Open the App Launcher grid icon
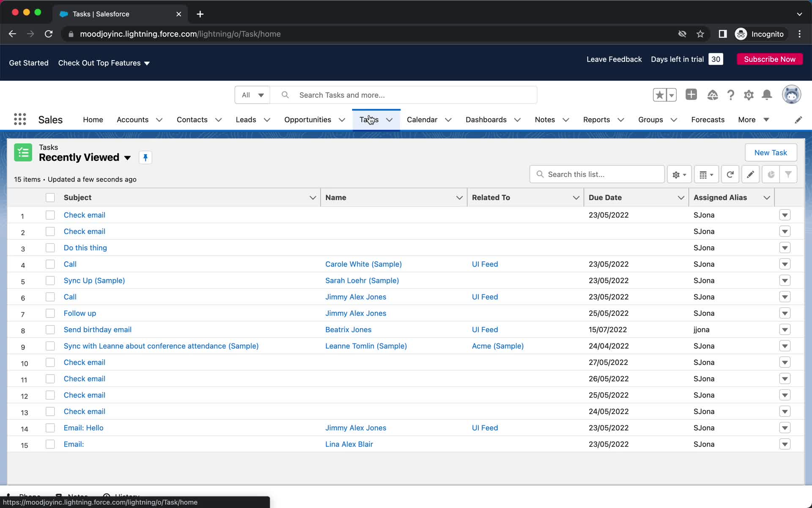Screen dimensions: 812x508 (20, 119)
